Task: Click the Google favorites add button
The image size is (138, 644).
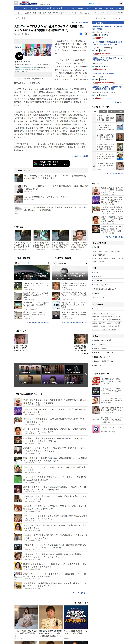Action: pos(51,163)
